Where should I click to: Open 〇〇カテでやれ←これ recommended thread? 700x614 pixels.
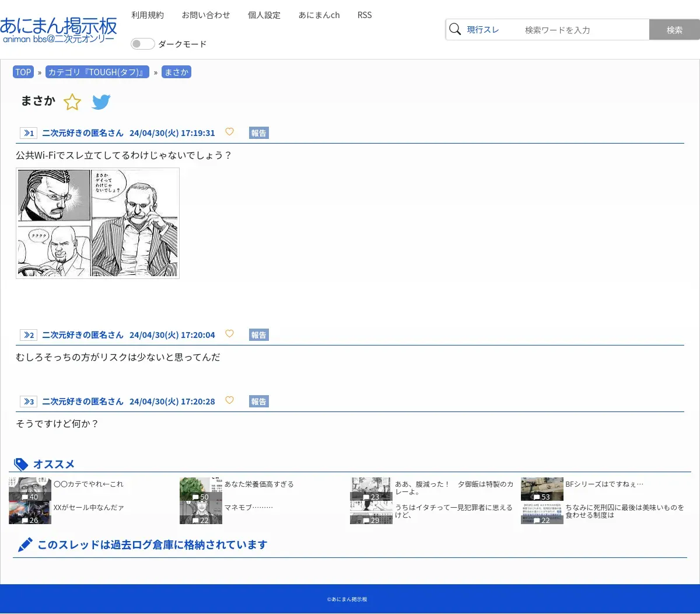(89, 484)
